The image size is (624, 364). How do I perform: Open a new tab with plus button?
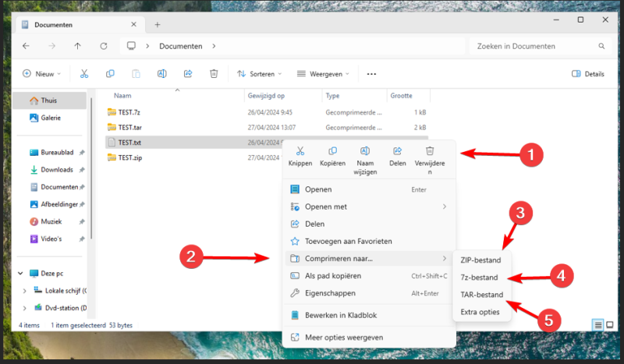pos(157,24)
